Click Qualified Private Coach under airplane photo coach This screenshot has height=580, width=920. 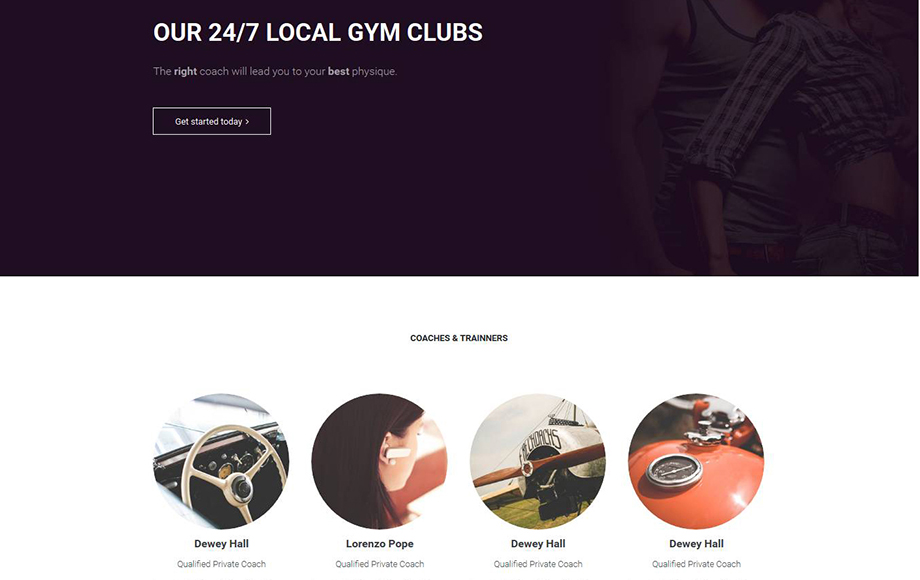(x=538, y=564)
